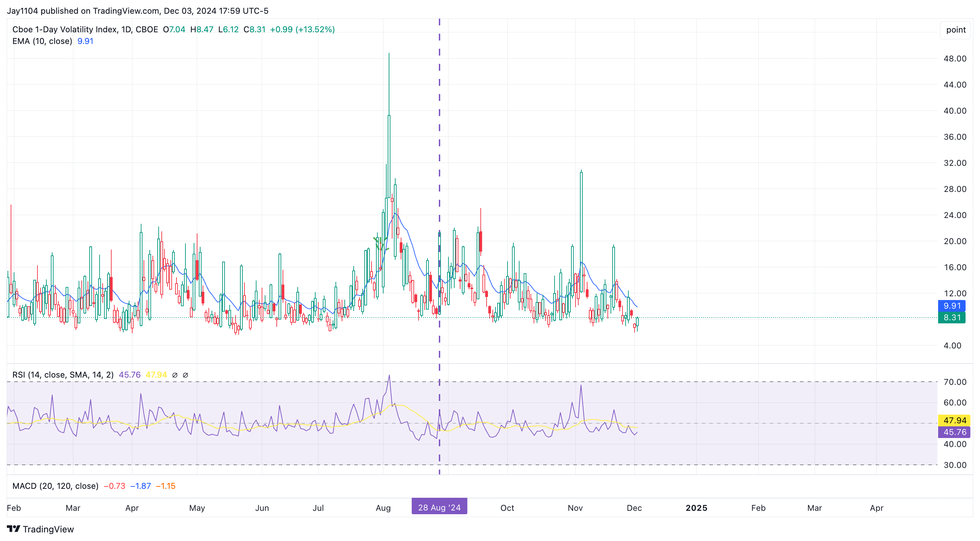Click the Jun label on the time axis
This screenshot has height=541, width=980.
pyautogui.click(x=262, y=508)
